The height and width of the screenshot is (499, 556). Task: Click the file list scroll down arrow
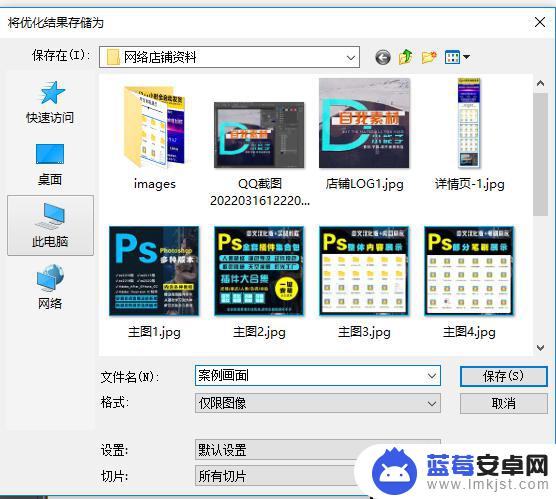(x=540, y=348)
